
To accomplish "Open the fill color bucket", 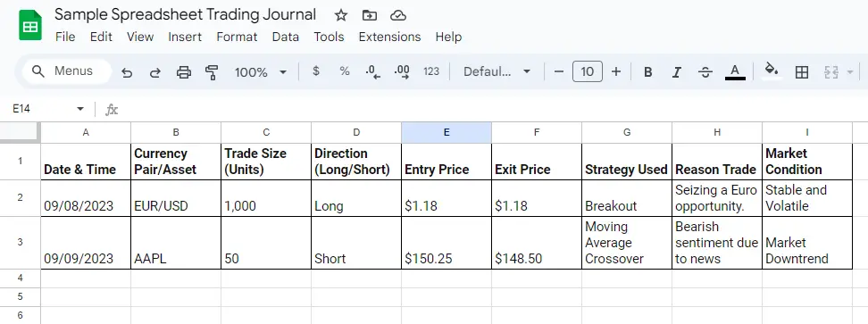I will coord(772,71).
